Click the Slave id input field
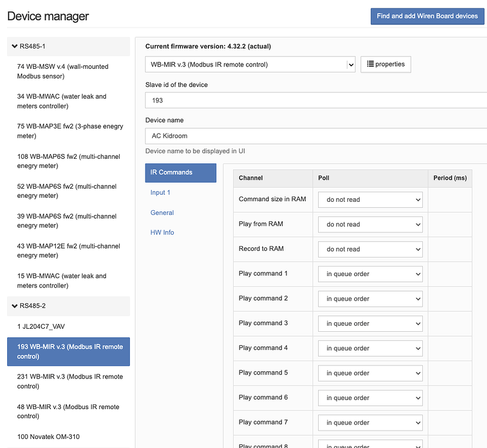 tap(316, 101)
